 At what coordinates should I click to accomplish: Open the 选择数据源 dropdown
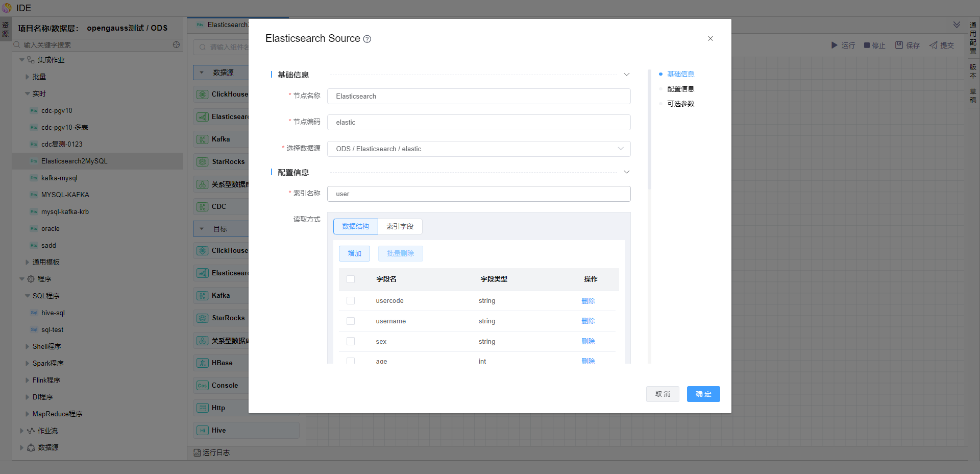[478, 149]
